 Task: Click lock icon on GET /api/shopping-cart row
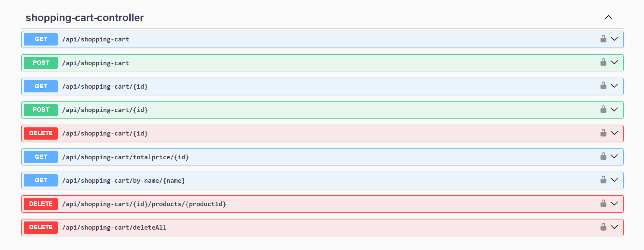point(603,39)
